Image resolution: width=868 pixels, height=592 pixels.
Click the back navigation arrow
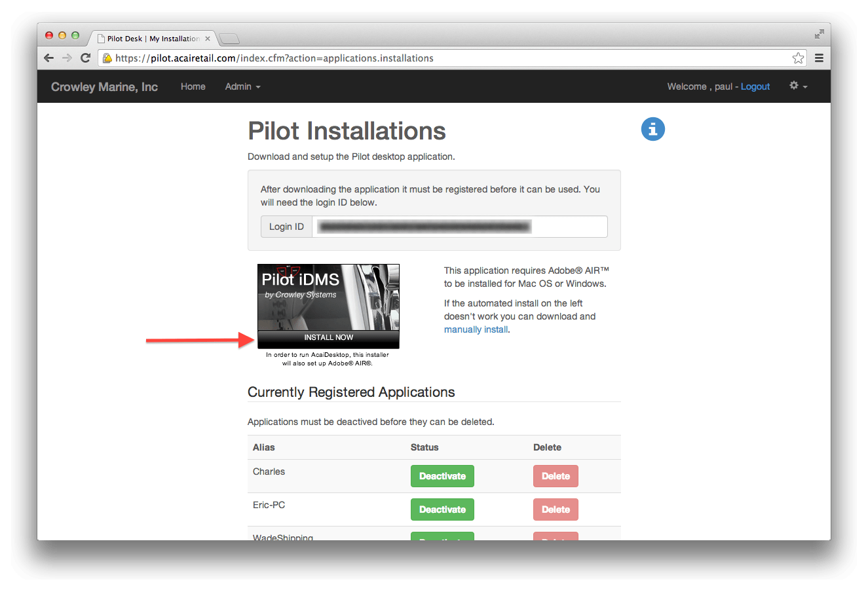[x=49, y=58]
